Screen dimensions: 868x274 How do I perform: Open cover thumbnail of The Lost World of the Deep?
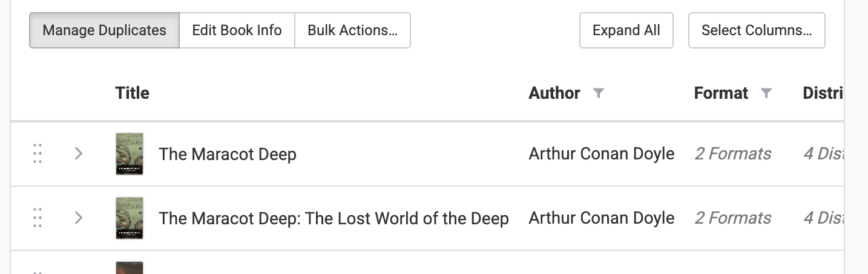tap(130, 218)
